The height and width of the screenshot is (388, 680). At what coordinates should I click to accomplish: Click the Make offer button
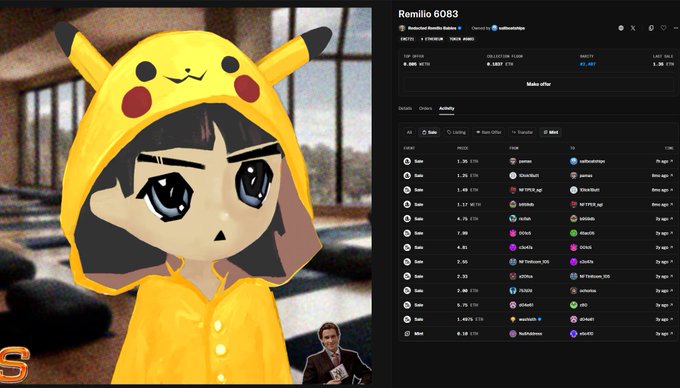coord(539,84)
